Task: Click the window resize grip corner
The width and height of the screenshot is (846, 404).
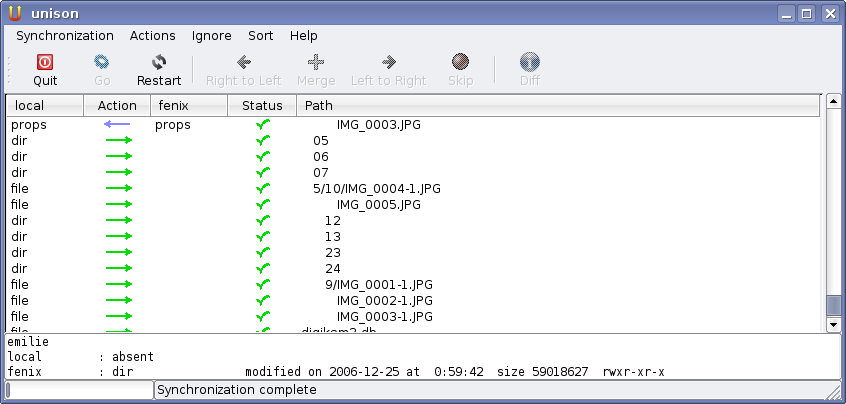Action: [833, 390]
